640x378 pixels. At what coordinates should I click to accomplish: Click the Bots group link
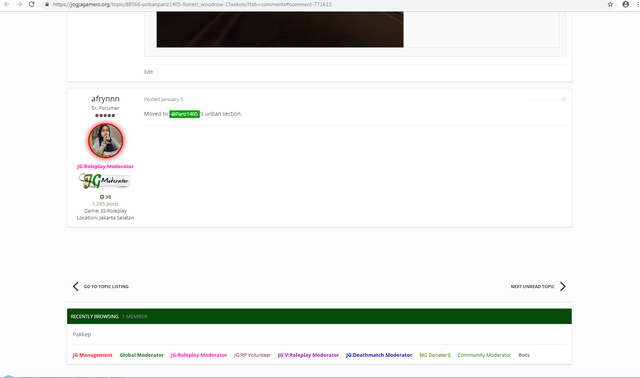tap(524, 355)
